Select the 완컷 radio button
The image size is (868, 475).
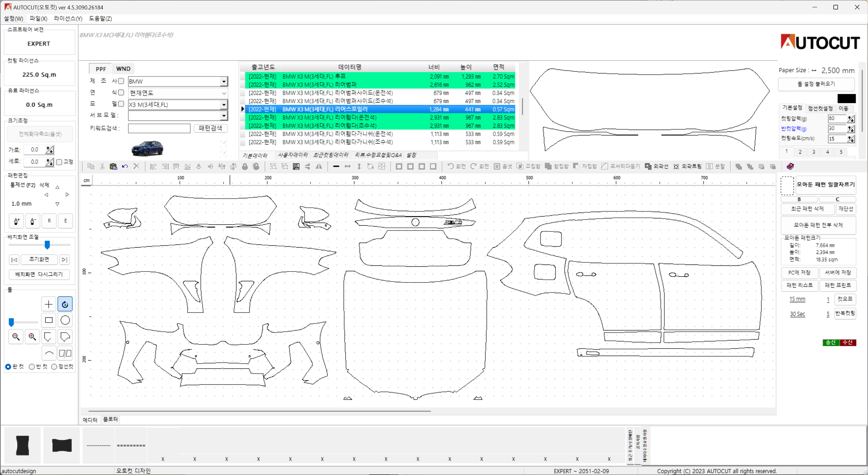coord(8,367)
